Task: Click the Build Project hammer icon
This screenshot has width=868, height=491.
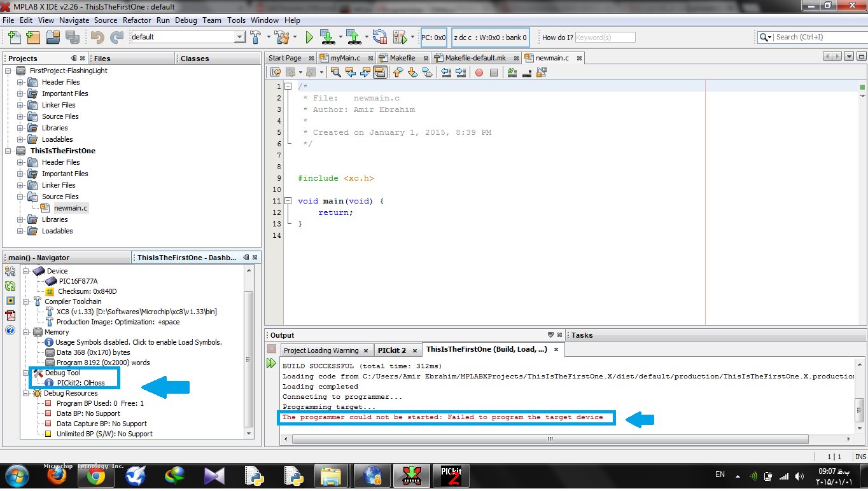Action: (255, 37)
